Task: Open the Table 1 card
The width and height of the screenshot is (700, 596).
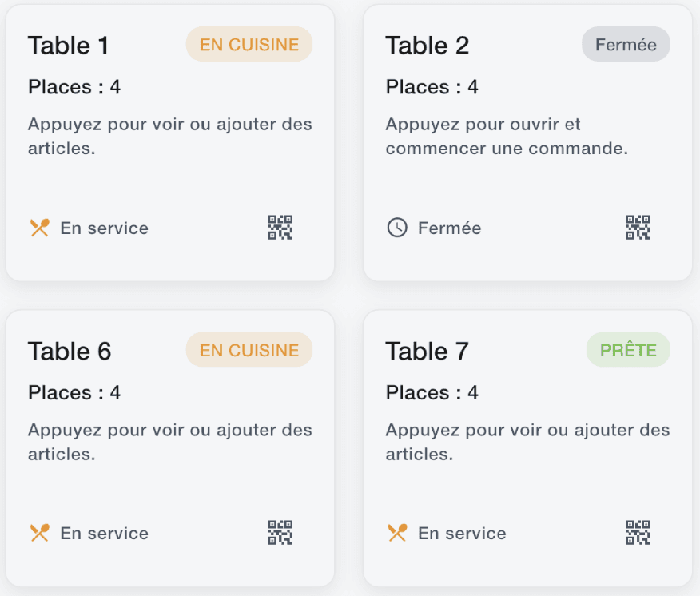Action: [x=169, y=142]
